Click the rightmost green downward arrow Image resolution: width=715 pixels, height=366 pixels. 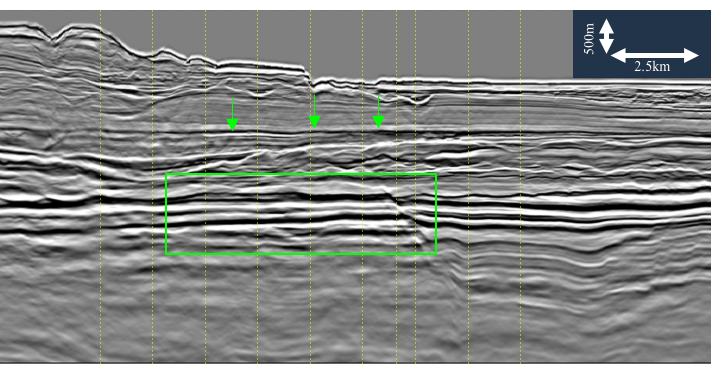(378, 111)
